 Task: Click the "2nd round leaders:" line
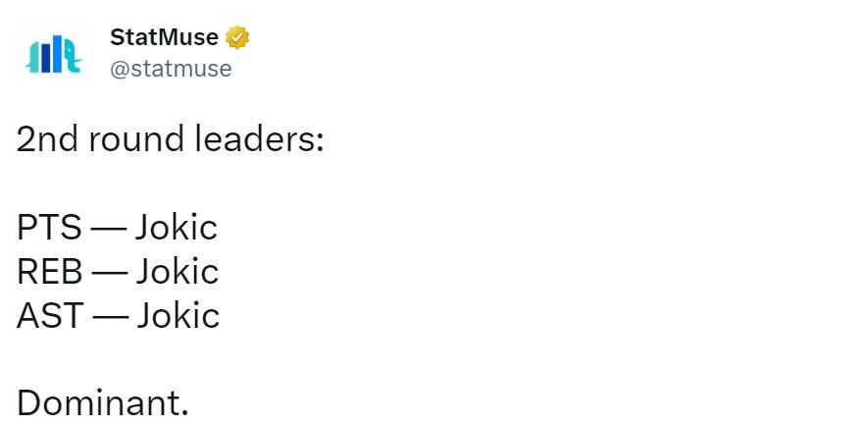tap(170, 139)
